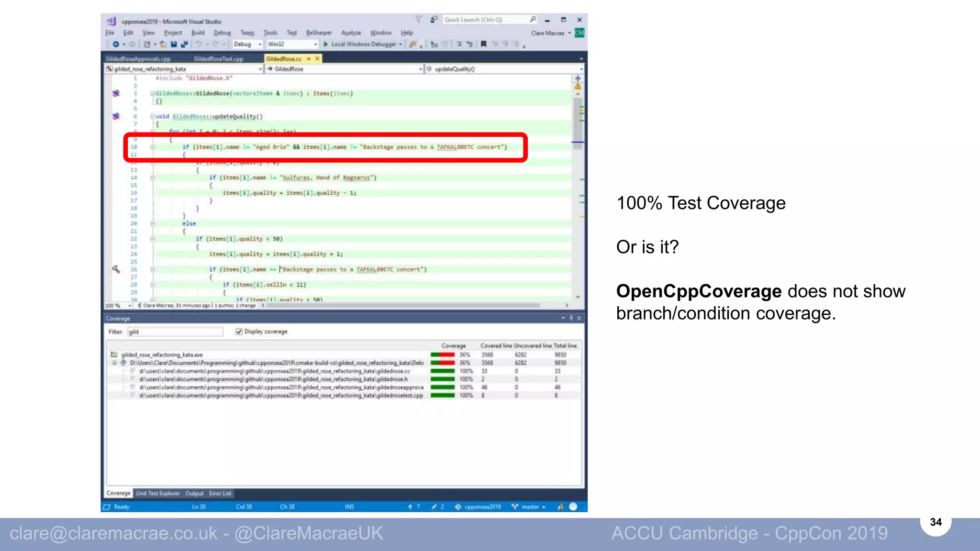Collapse the D:\Users\Clare module tree node

point(114,363)
